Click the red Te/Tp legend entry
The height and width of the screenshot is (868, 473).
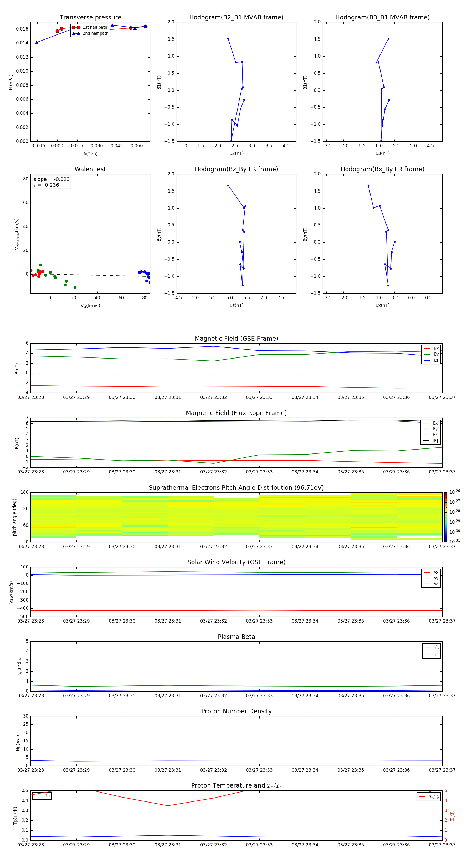coord(429,796)
